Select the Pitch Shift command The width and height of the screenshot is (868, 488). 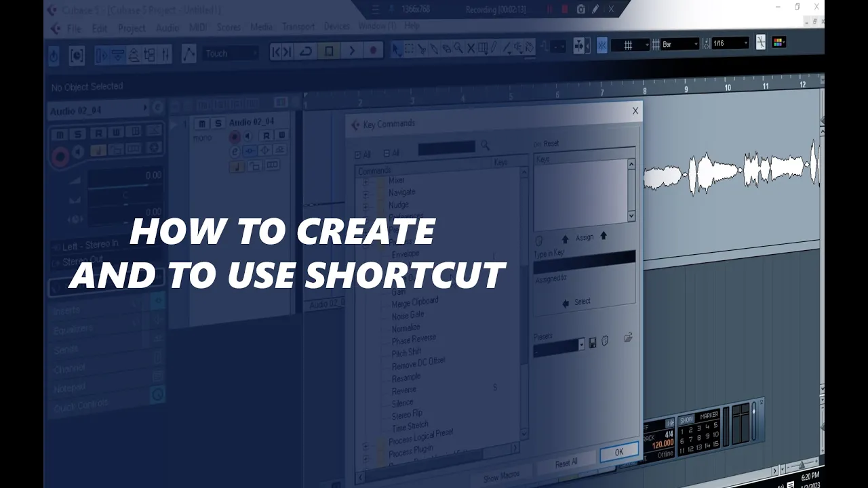pos(406,353)
